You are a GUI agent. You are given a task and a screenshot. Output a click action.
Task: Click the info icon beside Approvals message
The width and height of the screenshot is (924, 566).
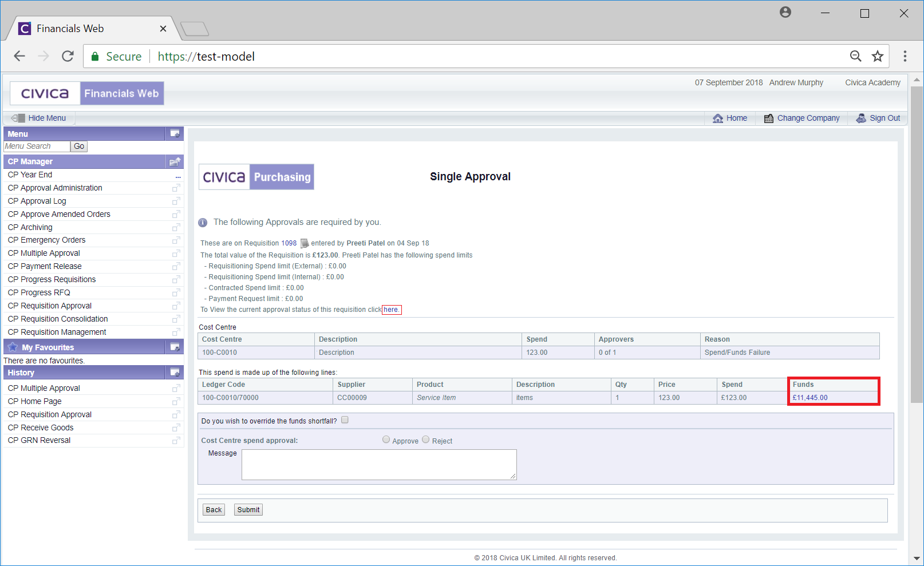pyautogui.click(x=203, y=223)
